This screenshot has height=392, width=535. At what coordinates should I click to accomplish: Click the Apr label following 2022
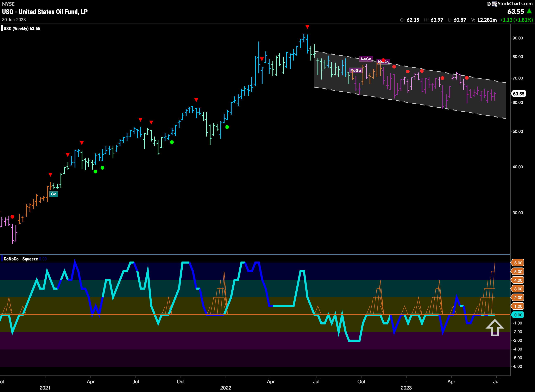coord(271,381)
